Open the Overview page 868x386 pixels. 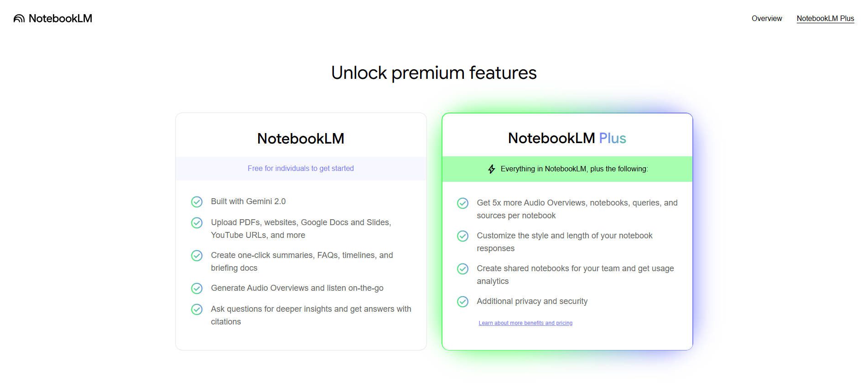coord(766,19)
